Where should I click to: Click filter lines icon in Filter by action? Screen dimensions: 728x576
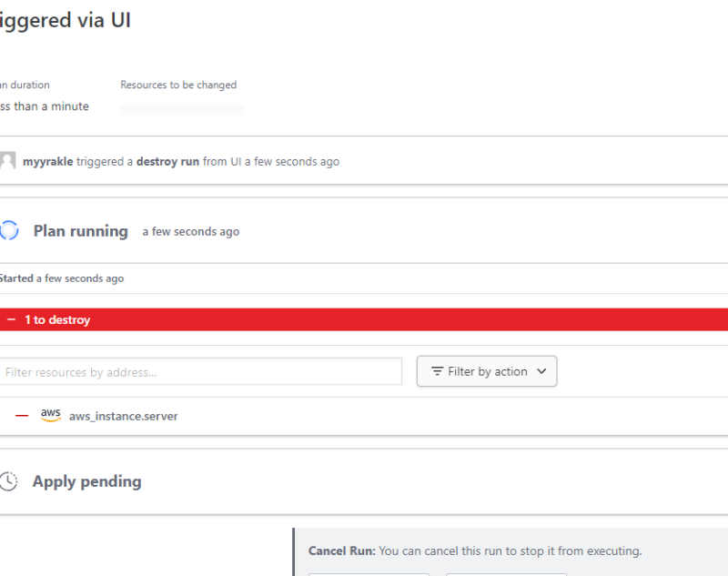click(438, 371)
